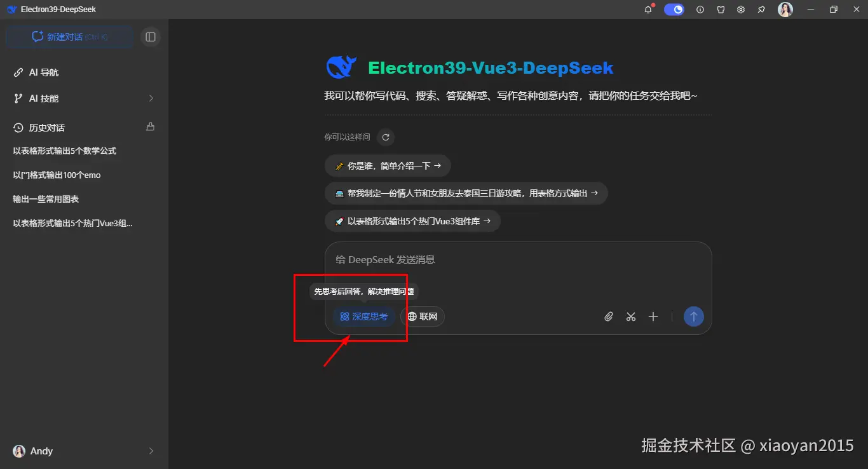The width and height of the screenshot is (868, 469).
Task: Attach a file with the paperclip
Action: [609, 316]
